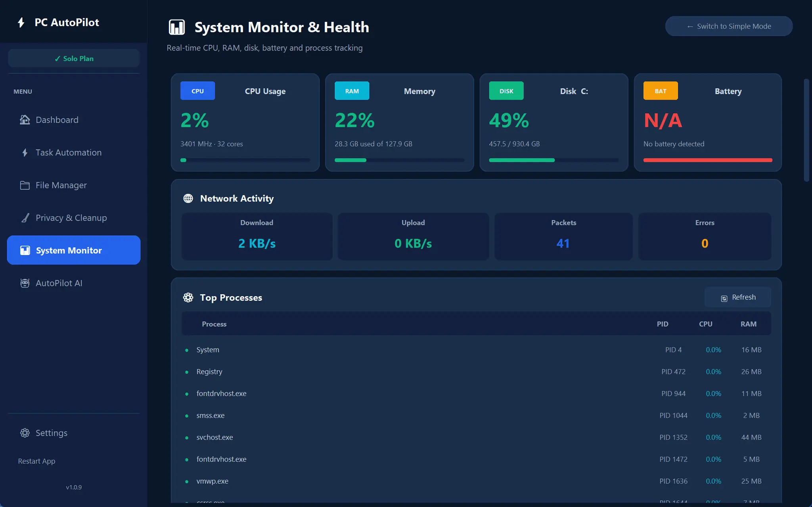Click the AutoPilot AI robot icon

[25, 283]
